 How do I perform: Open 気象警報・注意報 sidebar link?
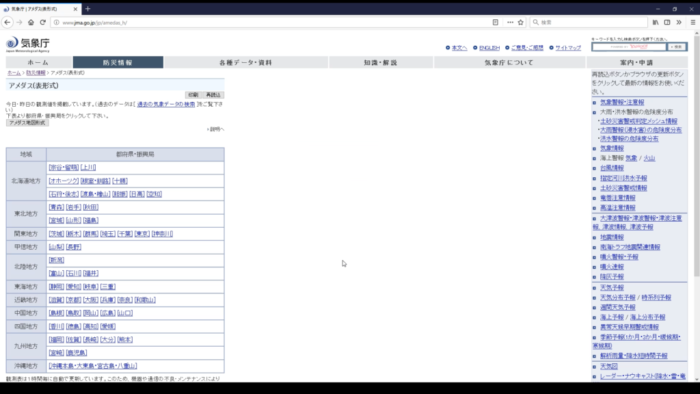coord(622,102)
